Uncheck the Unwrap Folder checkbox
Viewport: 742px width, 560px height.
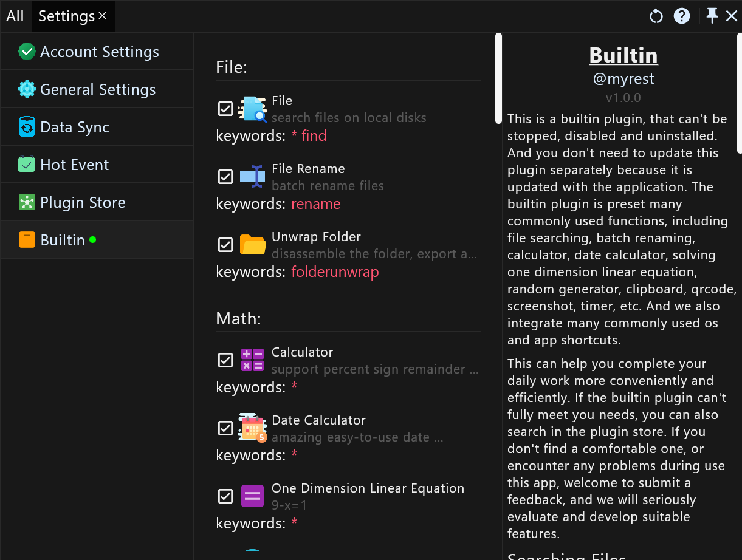tap(225, 245)
